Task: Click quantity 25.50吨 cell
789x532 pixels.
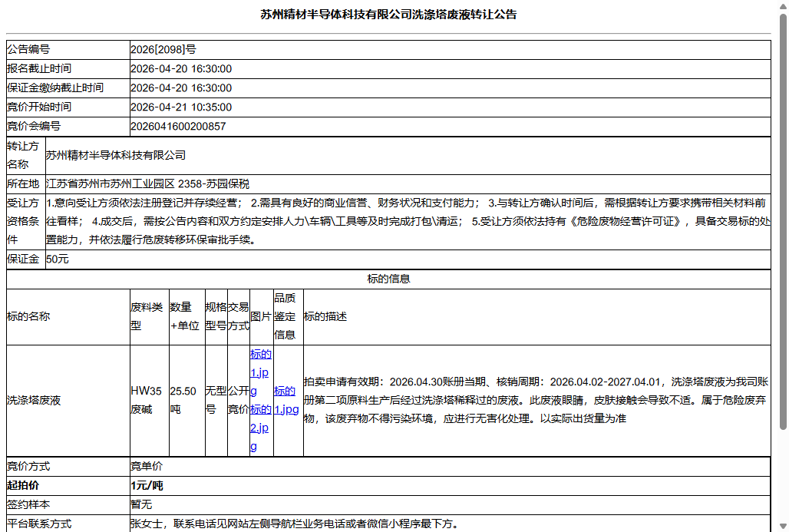Action: pos(187,401)
